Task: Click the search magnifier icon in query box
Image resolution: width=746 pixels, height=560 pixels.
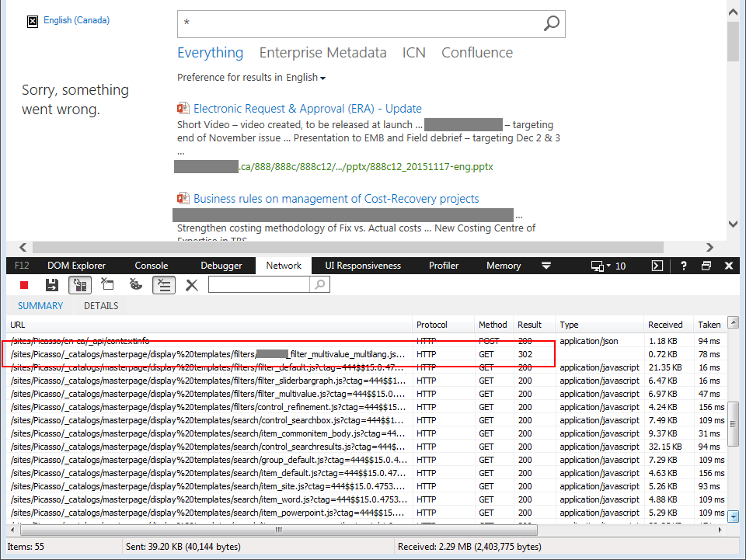Action: click(551, 23)
